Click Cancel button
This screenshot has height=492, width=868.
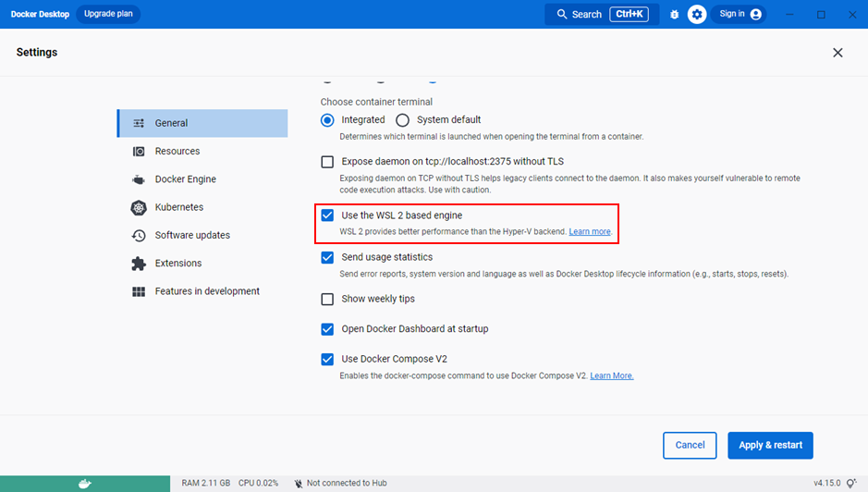(690, 446)
